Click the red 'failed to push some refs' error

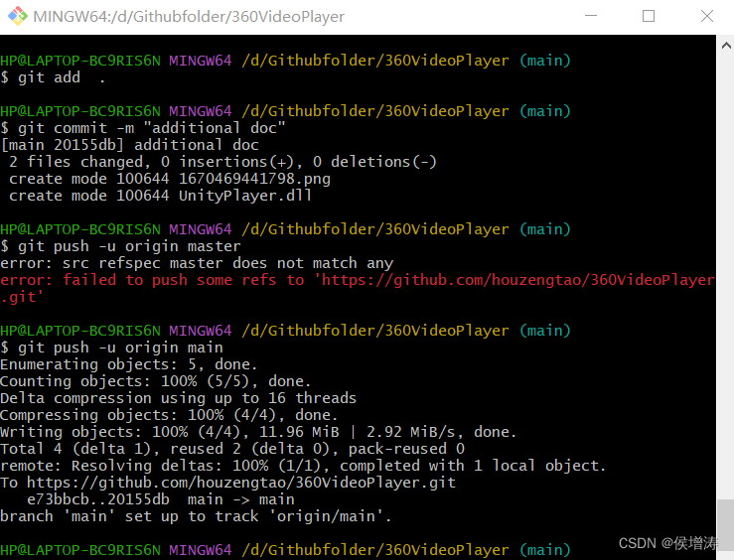coord(358,280)
